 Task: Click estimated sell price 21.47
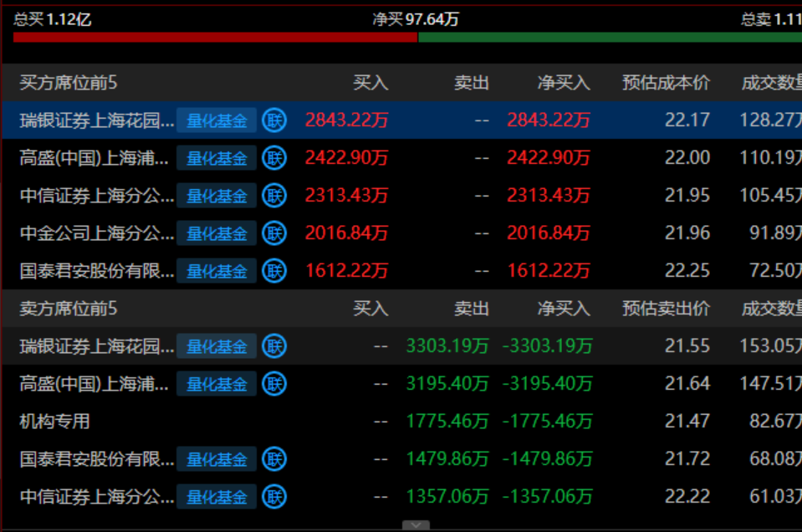coord(687,421)
